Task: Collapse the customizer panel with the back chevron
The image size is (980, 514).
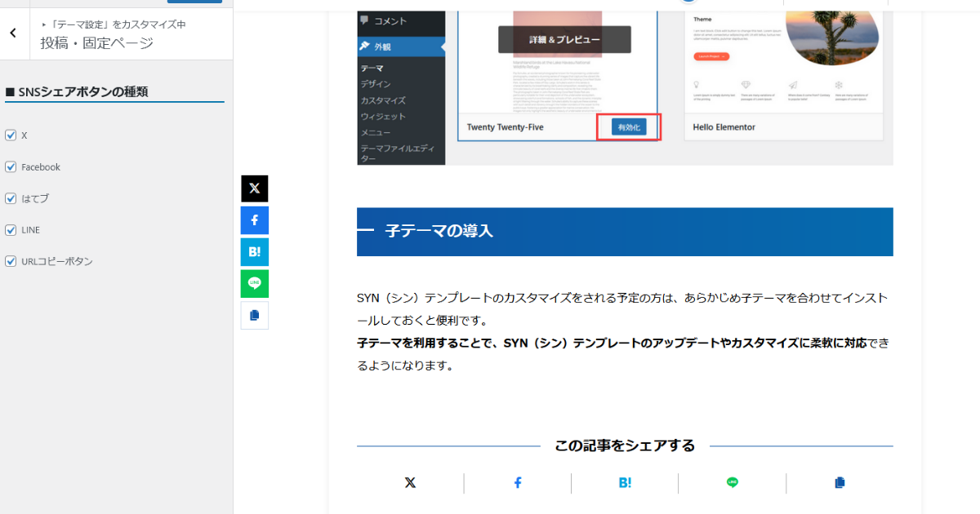Action: pos(12,32)
